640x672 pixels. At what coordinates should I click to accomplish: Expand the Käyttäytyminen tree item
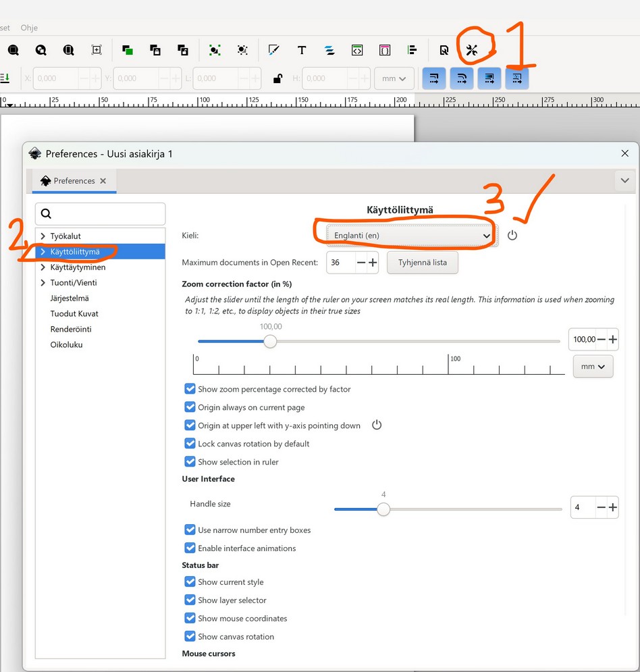[43, 267]
